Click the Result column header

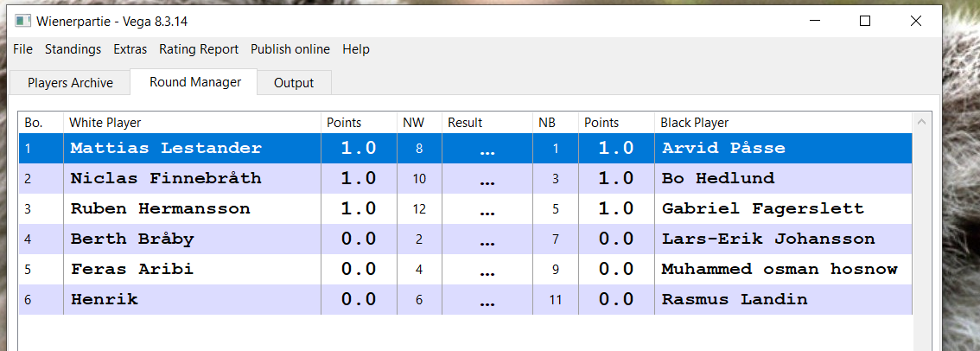coord(465,123)
